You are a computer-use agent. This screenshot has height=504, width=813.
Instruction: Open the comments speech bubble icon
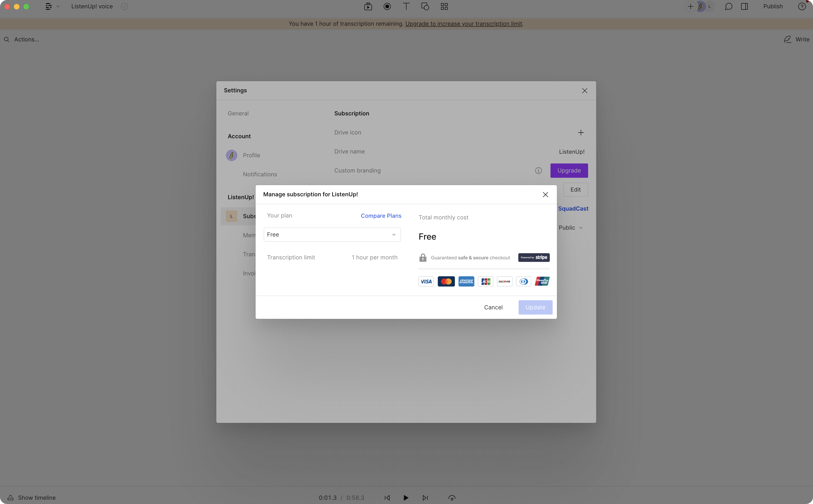point(728,6)
